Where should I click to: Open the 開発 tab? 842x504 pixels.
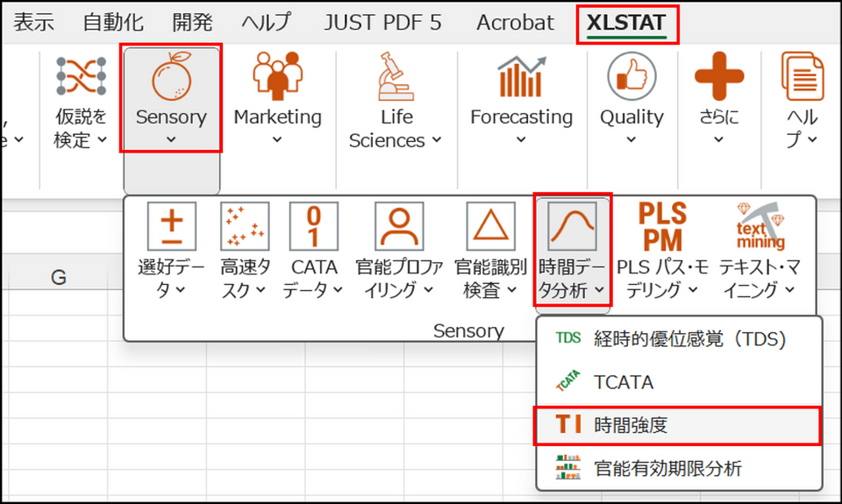(x=192, y=23)
